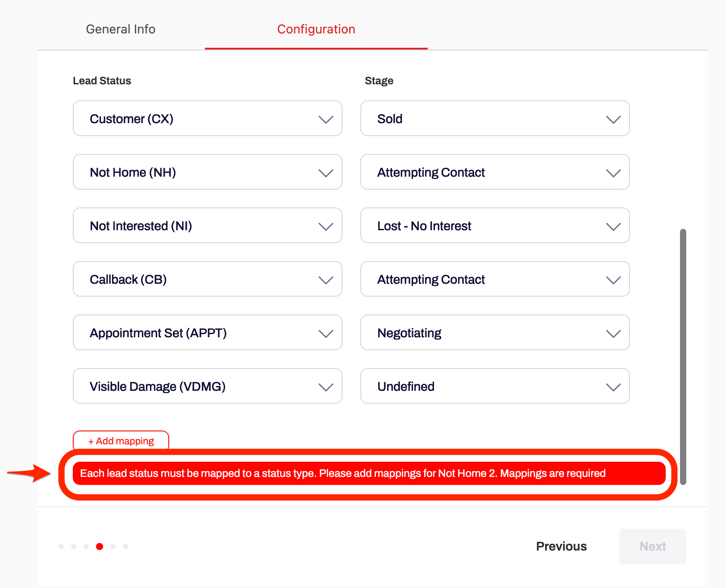The width and height of the screenshot is (726, 588).
Task: Click the vertical scrollbar thumb
Action: (683, 357)
